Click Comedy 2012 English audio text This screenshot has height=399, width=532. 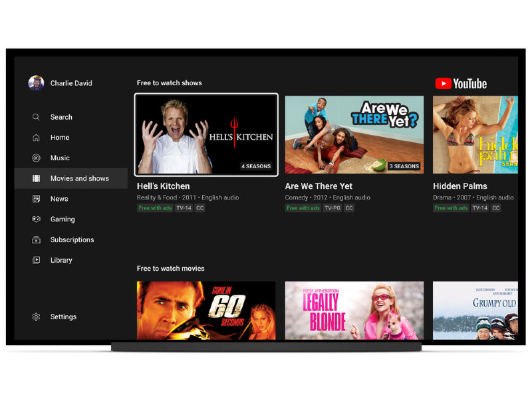click(328, 198)
